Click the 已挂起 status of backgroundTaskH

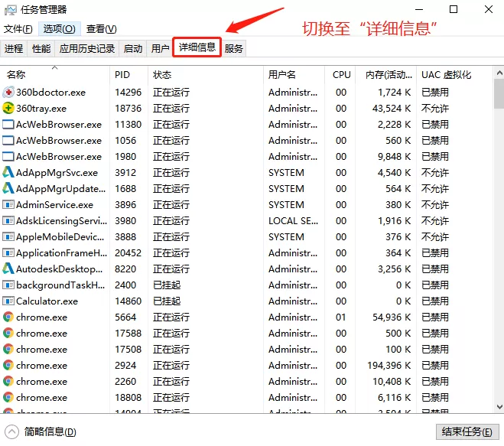[167, 285]
